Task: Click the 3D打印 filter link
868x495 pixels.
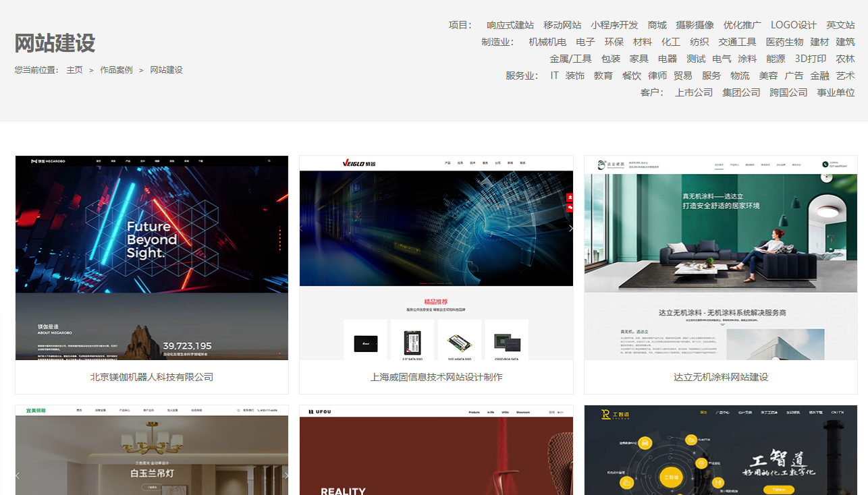Action: [810, 59]
